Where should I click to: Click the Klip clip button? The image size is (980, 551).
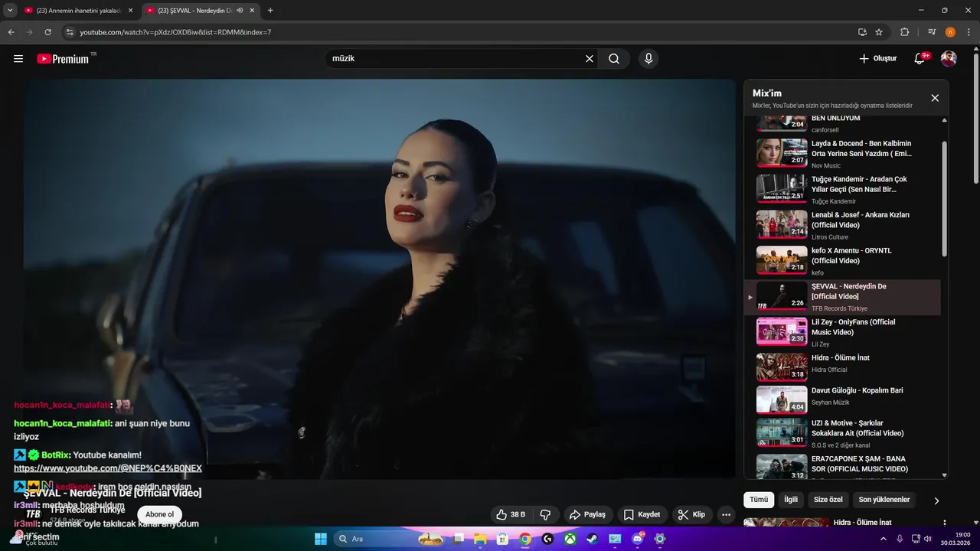click(x=691, y=515)
